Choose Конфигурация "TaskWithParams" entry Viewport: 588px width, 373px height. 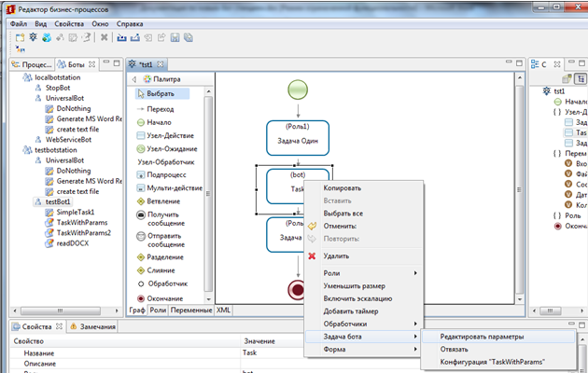(493, 362)
